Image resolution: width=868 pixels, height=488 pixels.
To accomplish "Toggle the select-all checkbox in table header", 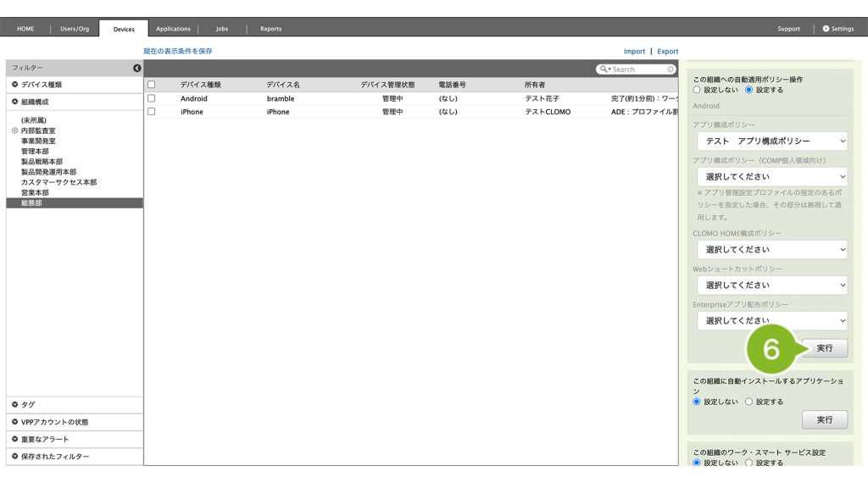I will pos(152,85).
